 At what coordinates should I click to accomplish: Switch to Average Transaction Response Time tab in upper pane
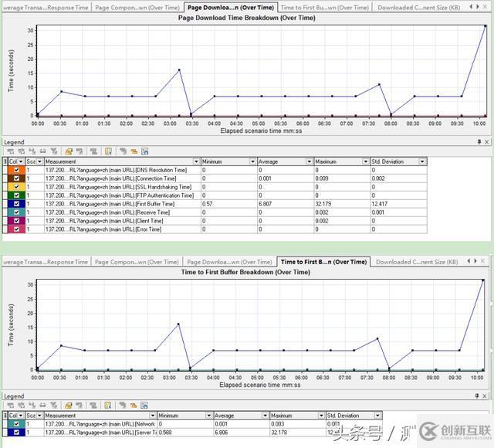click(x=46, y=8)
